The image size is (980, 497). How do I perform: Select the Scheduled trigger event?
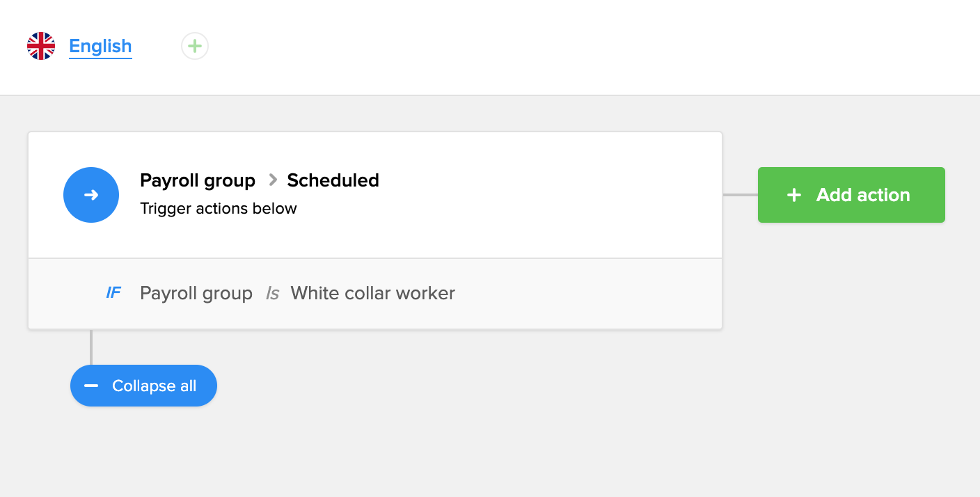tap(333, 180)
